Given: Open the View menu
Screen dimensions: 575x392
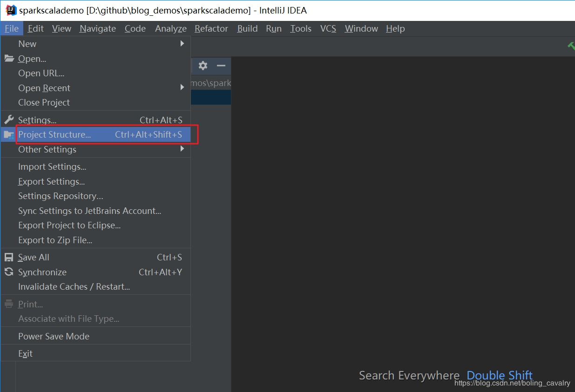Looking at the screenshot, I should click(61, 28).
